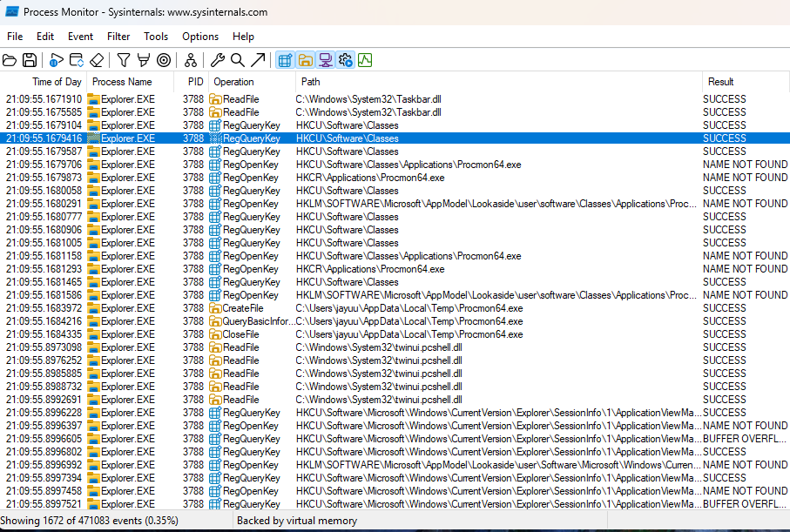Select the last row at 21:09:55.8997521

(x=395, y=504)
